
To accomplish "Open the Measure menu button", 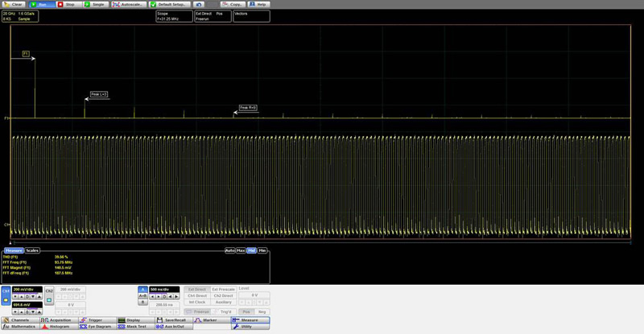I will (250, 320).
